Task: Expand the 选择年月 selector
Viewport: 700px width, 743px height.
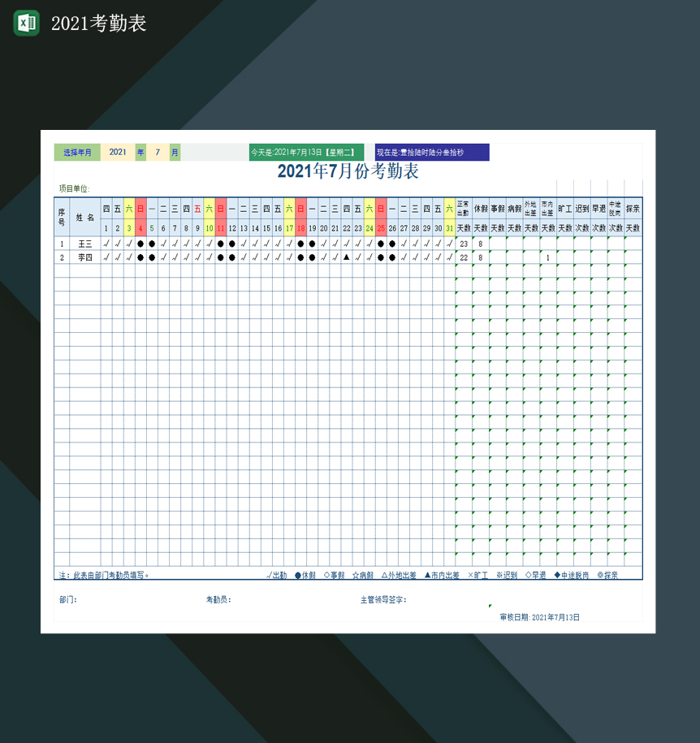Action: point(77,152)
